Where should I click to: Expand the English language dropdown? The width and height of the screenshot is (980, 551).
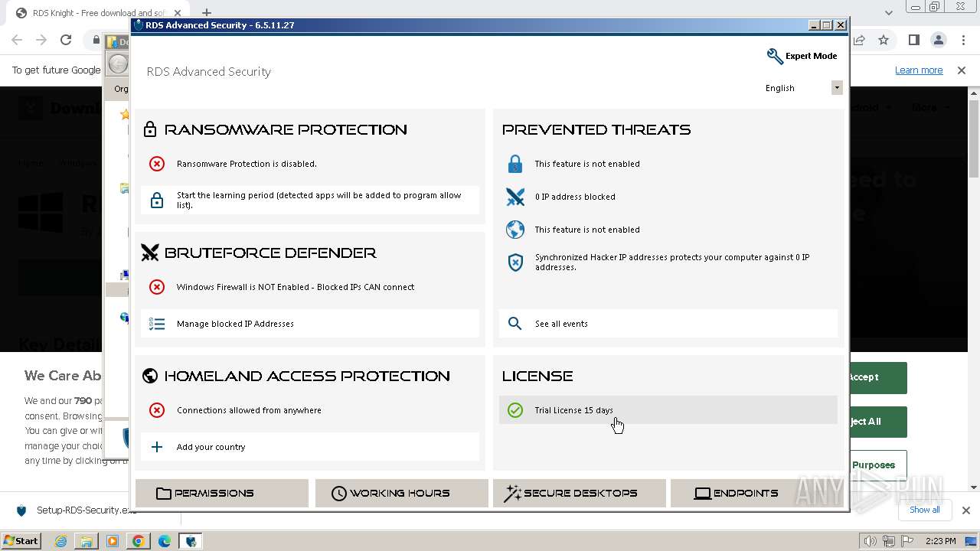click(x=837, y=88)
